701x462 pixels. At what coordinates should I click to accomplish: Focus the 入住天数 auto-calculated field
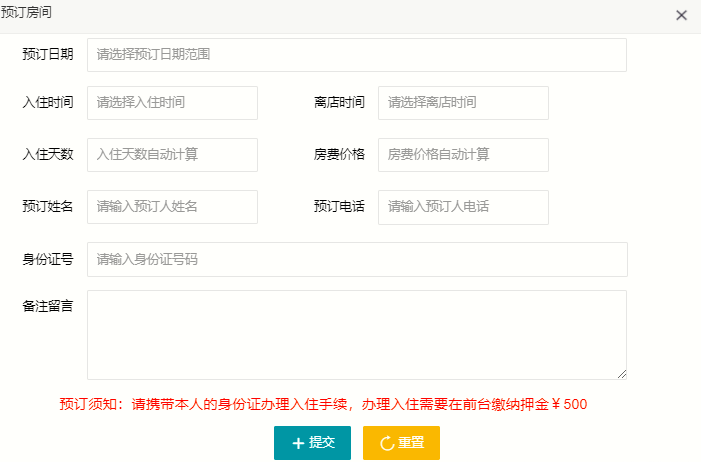point(172,155)
